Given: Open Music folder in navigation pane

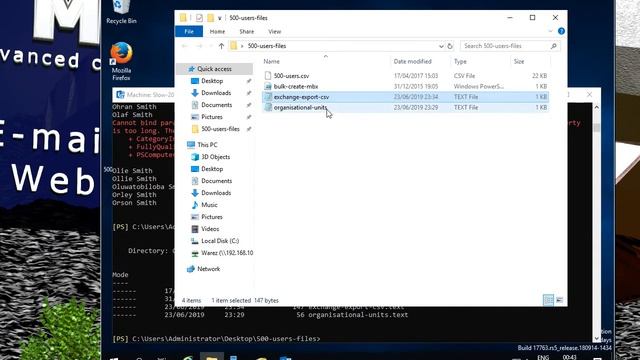Looking at the screenshot, I should coord(209,205).
